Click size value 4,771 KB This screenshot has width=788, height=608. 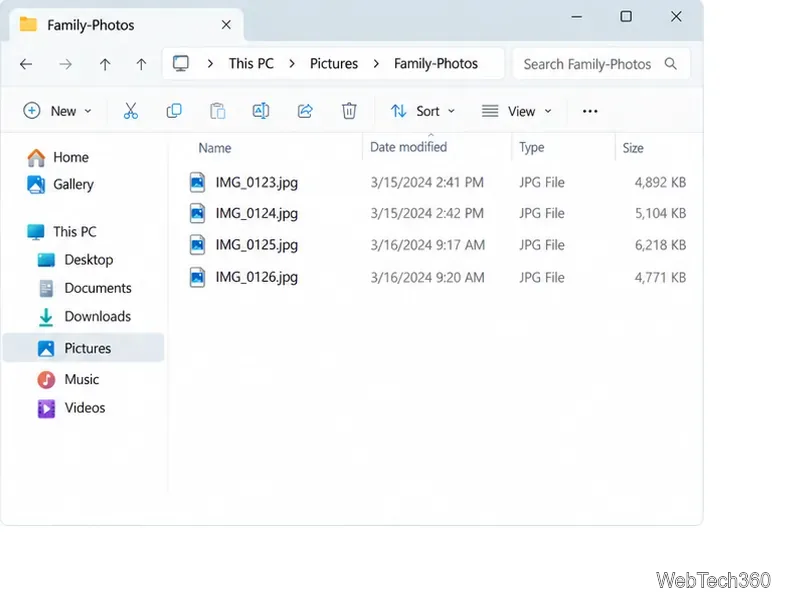pyautogui.click(x=660, y=277)
